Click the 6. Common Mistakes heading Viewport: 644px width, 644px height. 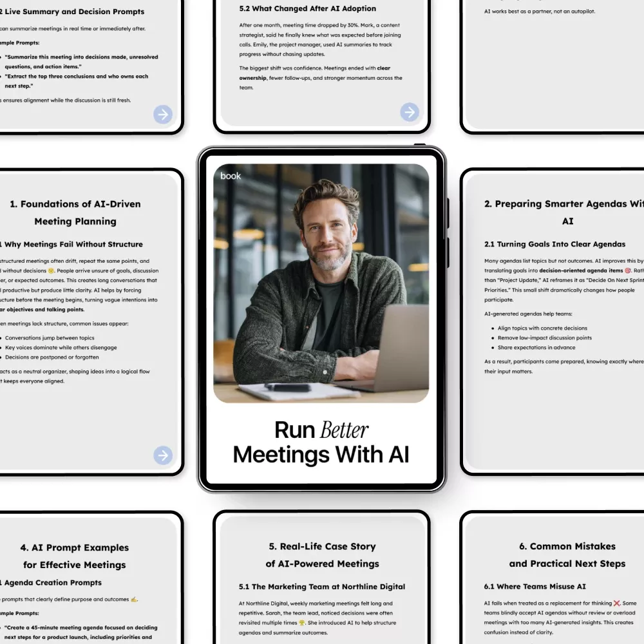(567, 554)
